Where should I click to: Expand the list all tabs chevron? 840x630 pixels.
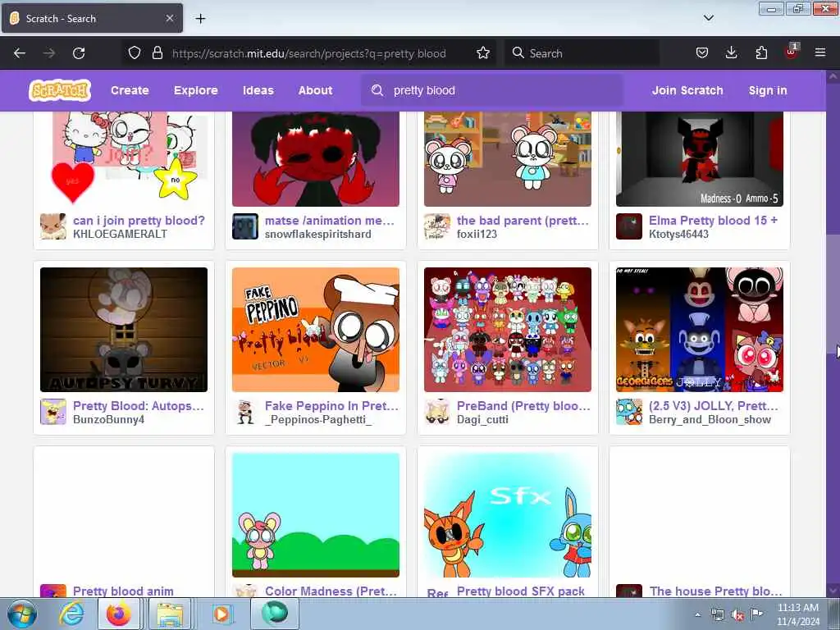[x=708, y=18]
